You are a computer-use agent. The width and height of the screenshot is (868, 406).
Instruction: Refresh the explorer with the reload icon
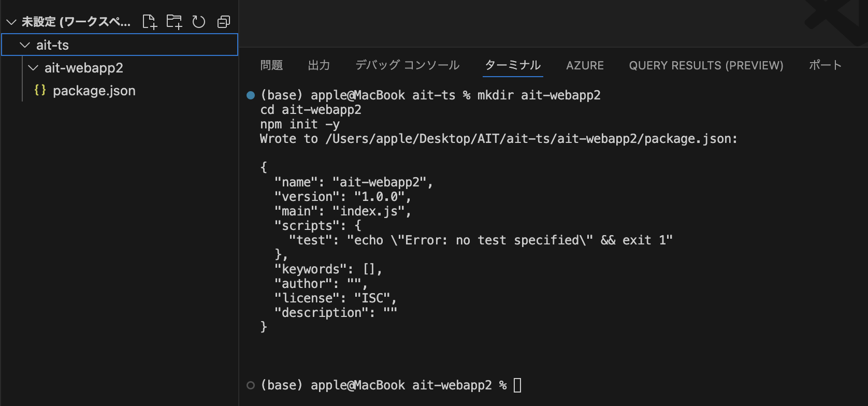tap(199, 22)
